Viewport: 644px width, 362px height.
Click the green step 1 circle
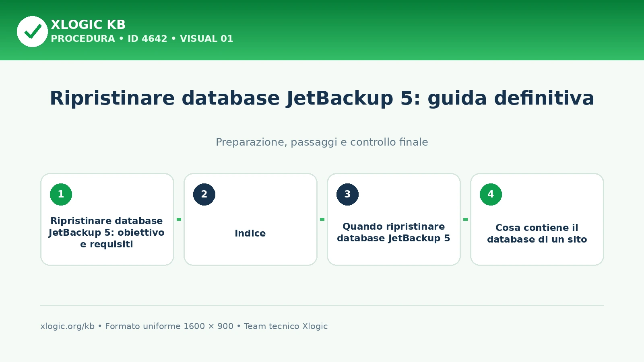[61, 194]
